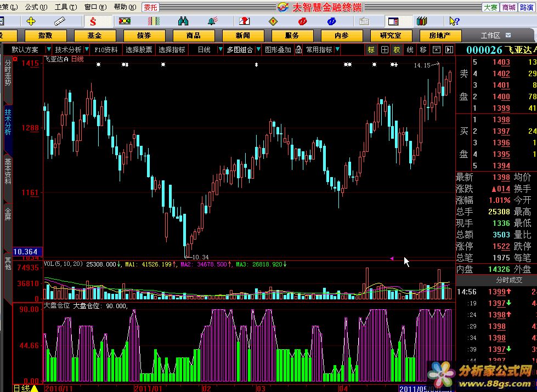537x392 pixels.
Task: Click the red circular logo icon
Action: (302, 21)
